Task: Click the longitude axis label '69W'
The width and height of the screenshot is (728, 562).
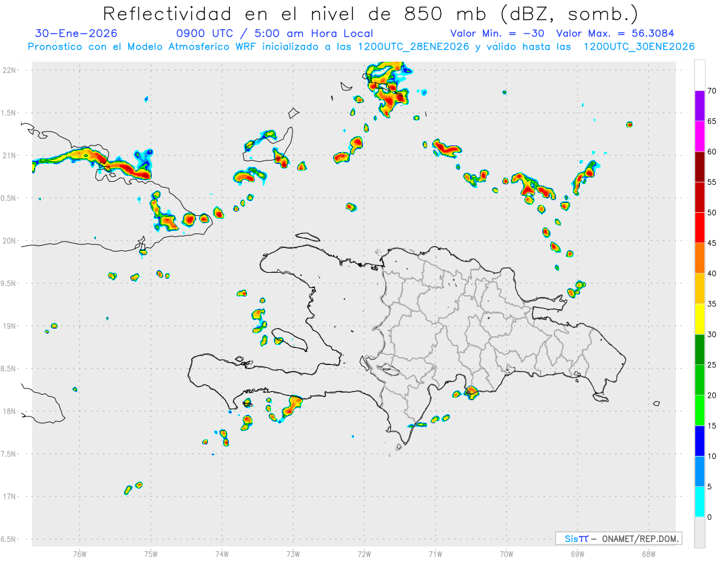Action: point(578,554)
